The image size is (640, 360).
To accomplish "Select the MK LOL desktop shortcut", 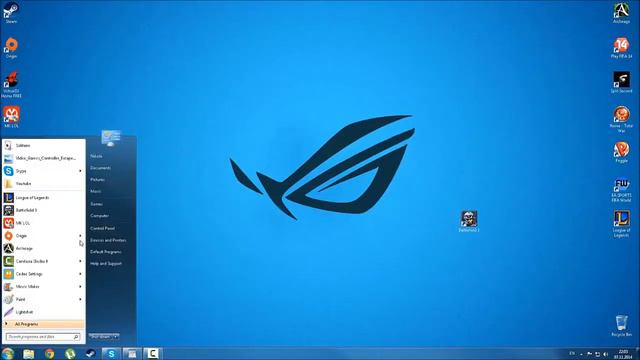I will point(11,118).
